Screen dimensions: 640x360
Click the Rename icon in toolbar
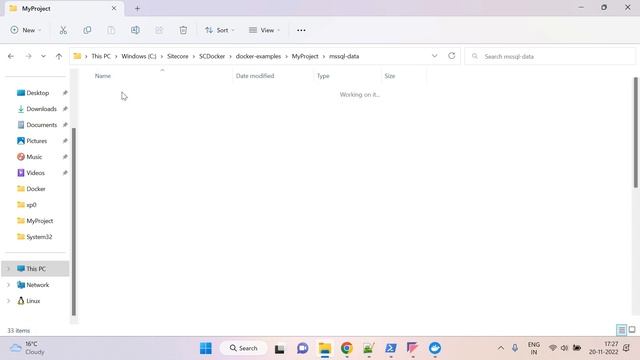point(135,30)
